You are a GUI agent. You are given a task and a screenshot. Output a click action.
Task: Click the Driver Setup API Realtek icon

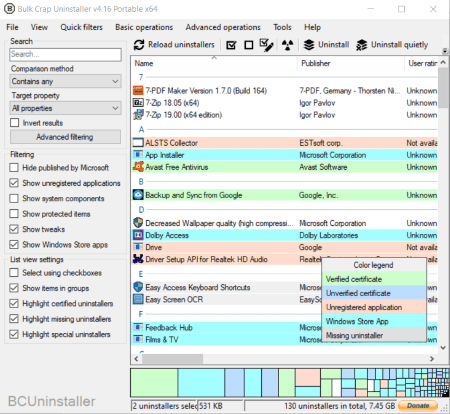pyautogui.click(x=138, y=259)
